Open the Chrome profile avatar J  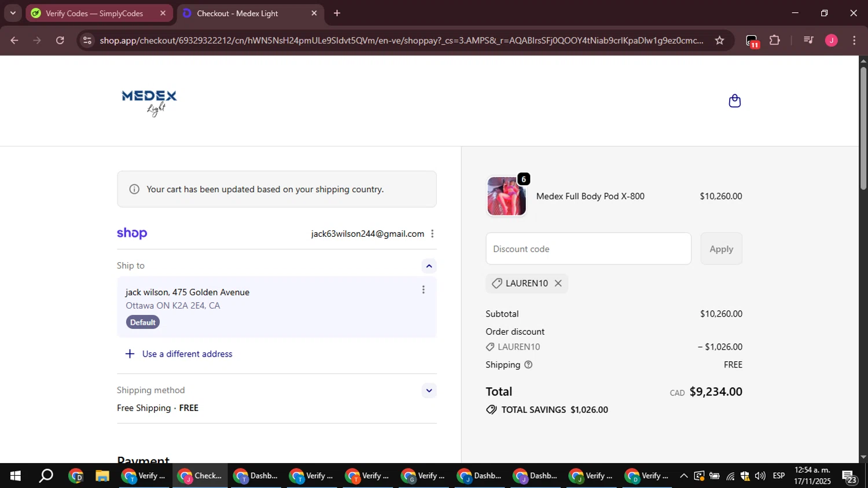(831, 40)
